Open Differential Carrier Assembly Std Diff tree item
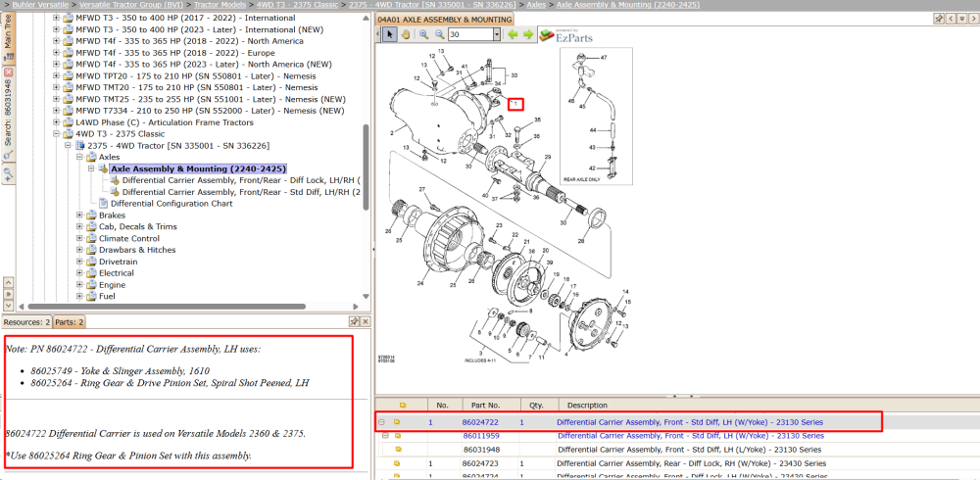The height and width of the screenshot is (480, 980). point(241,192)
